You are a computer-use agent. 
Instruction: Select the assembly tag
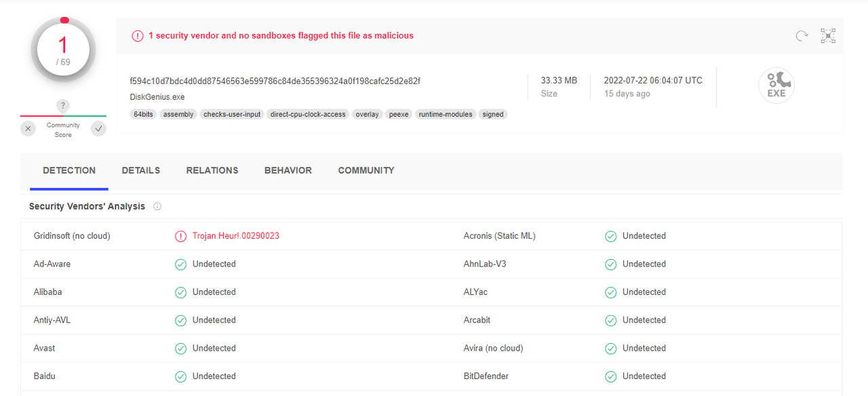click(178, 115)
